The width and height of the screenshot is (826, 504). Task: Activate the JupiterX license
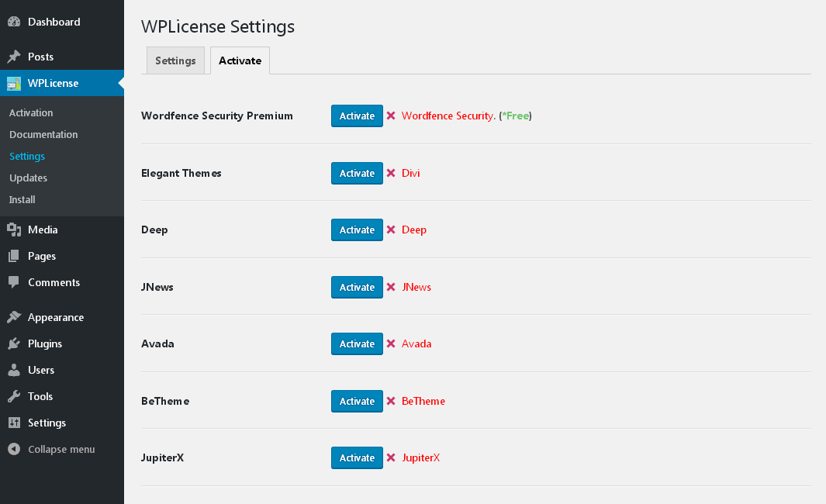pos(357,457)
